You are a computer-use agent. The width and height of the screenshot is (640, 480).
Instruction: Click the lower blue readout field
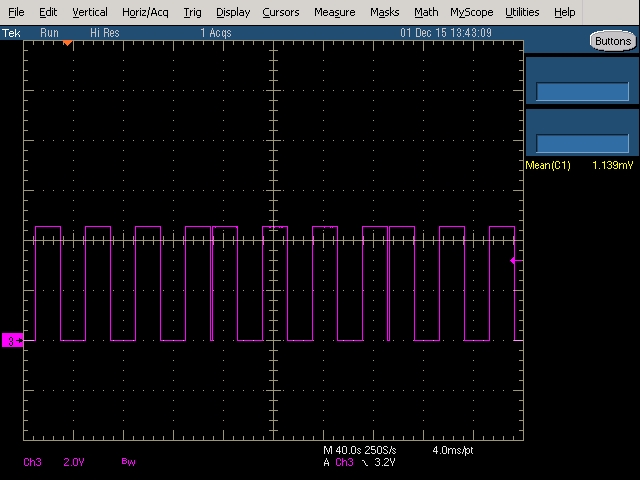tap(582, 143)
